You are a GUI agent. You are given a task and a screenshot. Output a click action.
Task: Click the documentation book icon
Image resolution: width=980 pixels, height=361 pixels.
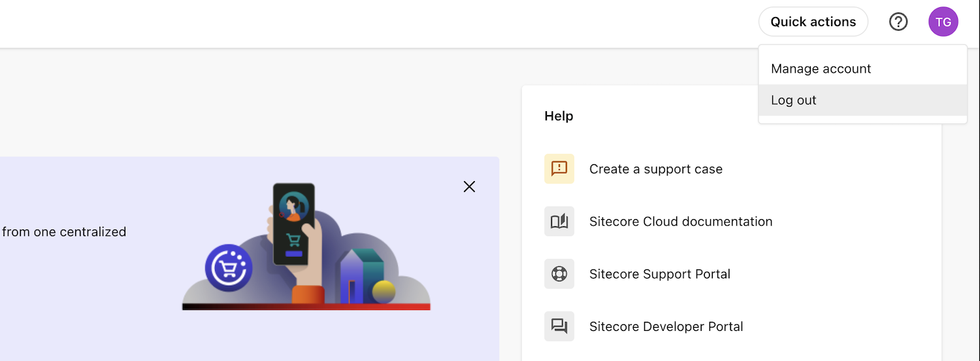pyautogui.click(x=559, y=221)
